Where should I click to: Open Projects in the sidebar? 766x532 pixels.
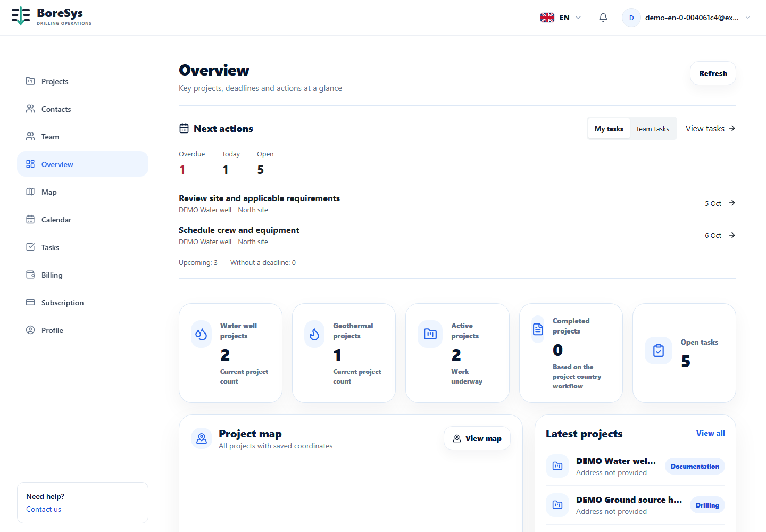pos(82,81)
